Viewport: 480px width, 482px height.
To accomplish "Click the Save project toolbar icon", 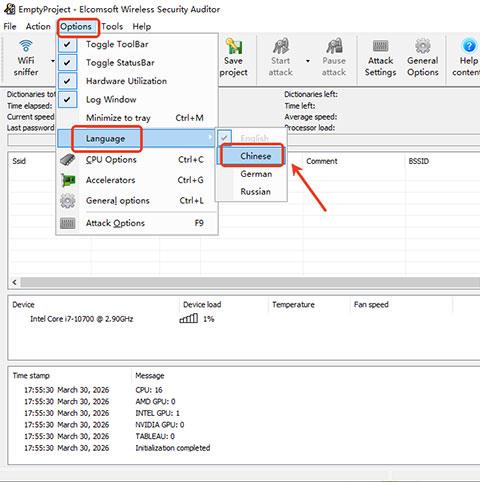I will (234, 46).
